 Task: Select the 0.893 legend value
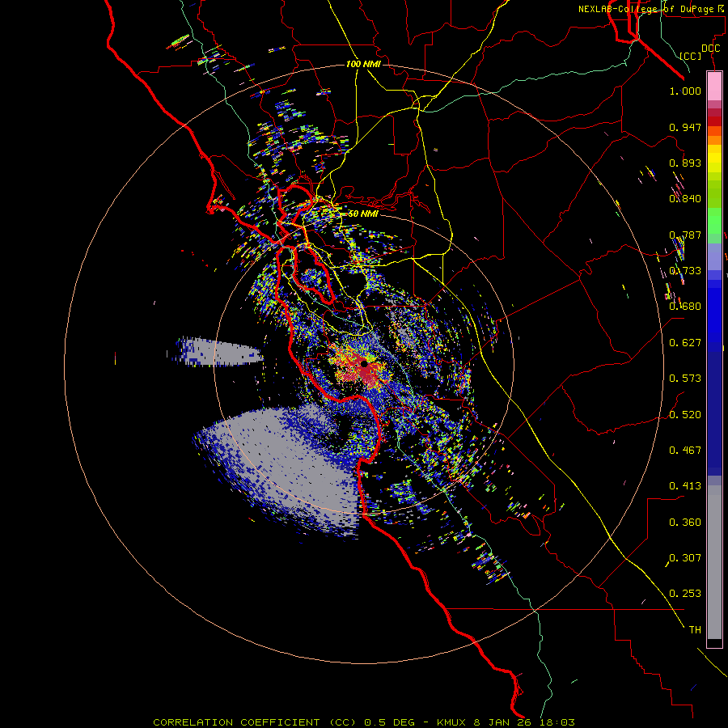click(x=685, y=163)
